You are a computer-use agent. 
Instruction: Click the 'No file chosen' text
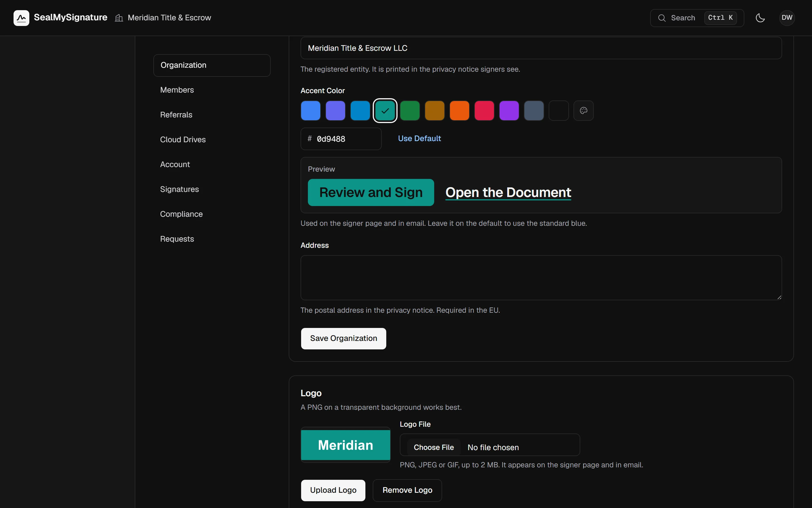click(493, 448)
